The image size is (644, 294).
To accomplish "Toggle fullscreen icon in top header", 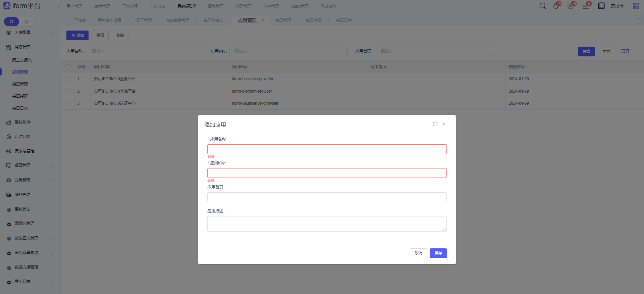I will 601,6.
